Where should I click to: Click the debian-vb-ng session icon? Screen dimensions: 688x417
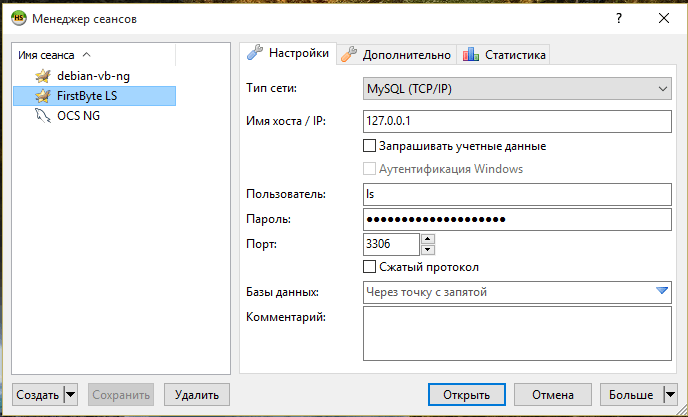[x=42, y=76]
